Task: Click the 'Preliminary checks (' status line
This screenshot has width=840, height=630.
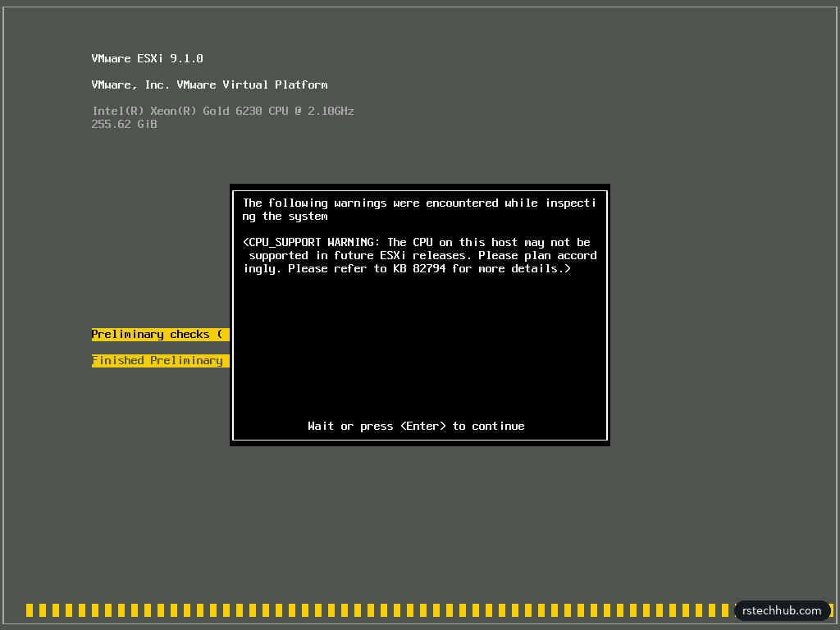Action: coord(160,335)
